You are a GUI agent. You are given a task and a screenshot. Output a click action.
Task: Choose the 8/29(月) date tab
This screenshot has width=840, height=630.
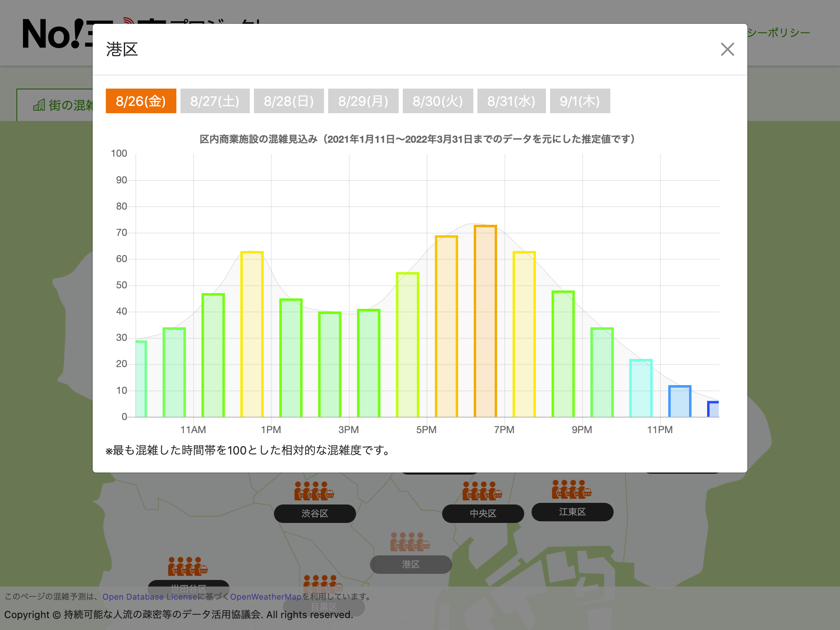[363, 101]
